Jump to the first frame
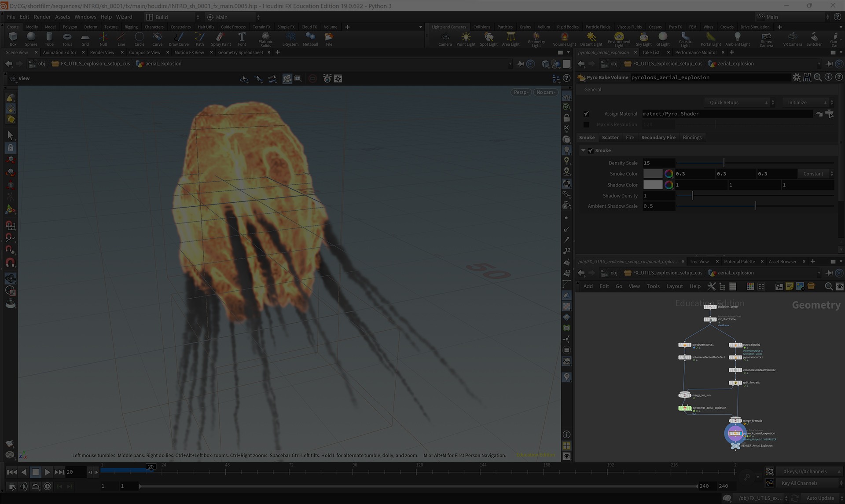The image size is (845, 504). point(12,472)
